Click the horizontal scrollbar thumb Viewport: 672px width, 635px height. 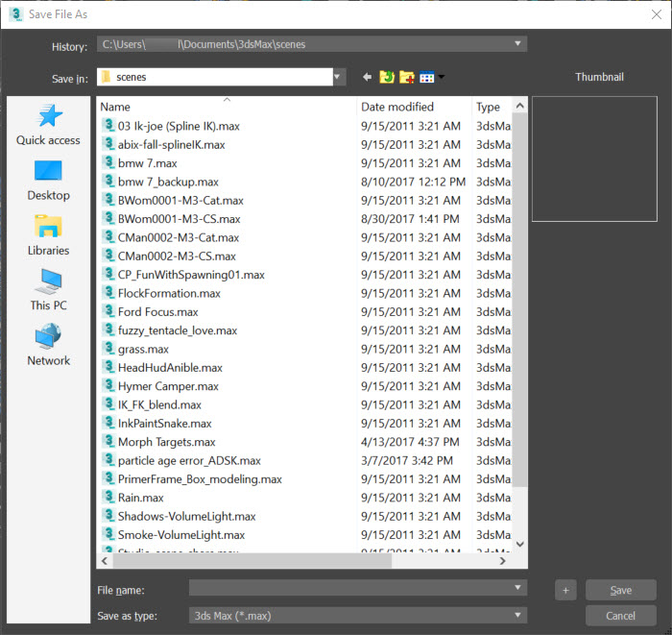click(252, 561)
